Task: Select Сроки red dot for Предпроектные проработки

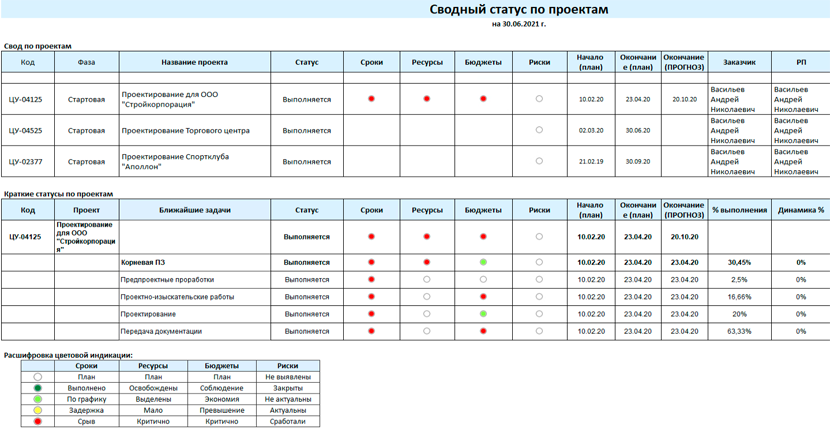Action: click(x=372, y=279)
